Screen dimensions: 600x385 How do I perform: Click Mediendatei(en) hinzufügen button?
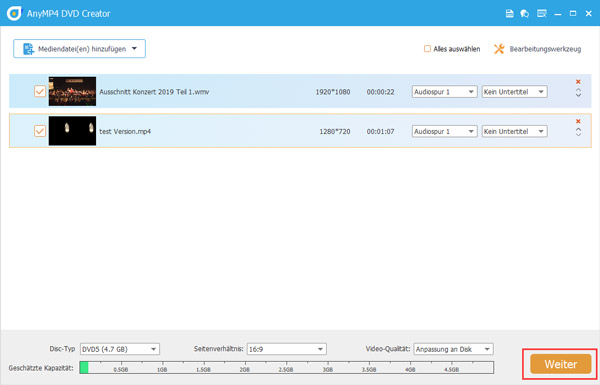click(x=80, y=49)
